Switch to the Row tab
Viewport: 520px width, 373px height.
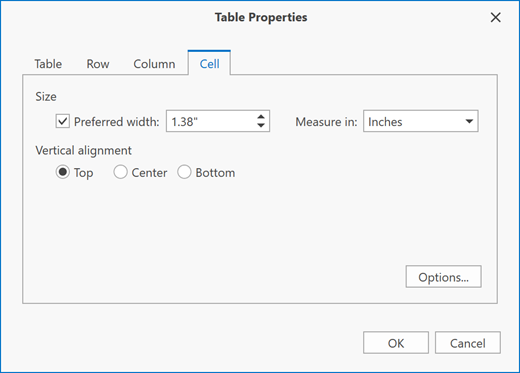[x=98, y=64]
